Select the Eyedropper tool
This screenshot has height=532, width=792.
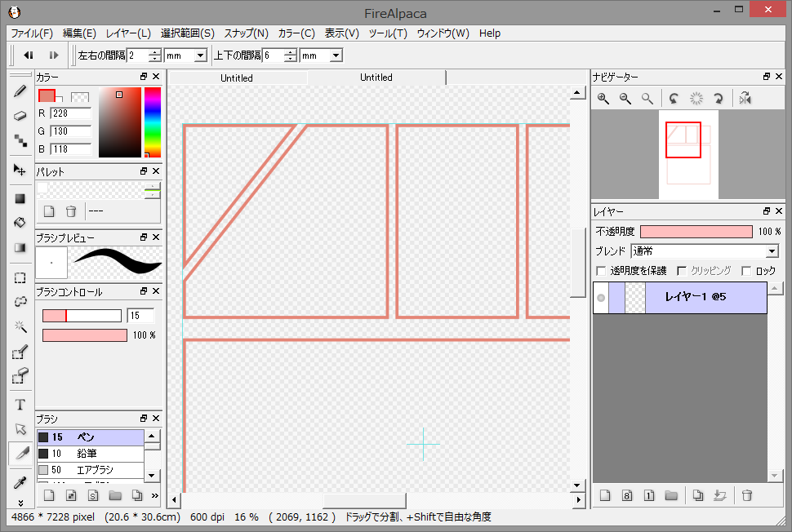click(20, 482)
